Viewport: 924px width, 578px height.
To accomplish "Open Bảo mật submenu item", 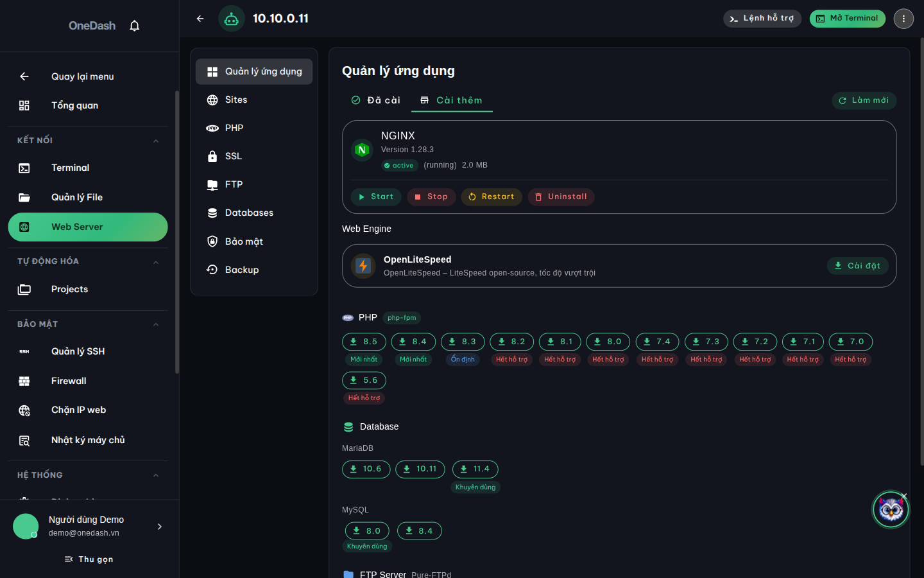I will [x=254, y=241].
